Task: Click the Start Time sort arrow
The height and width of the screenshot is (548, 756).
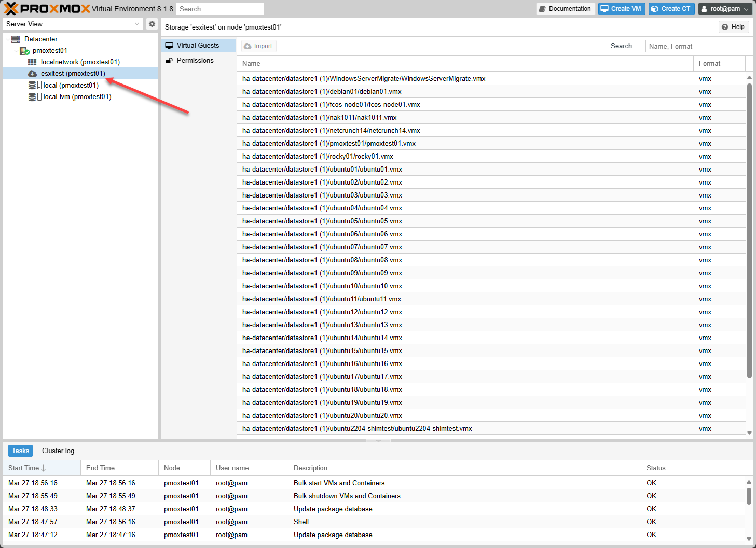Action: (44, 468)
